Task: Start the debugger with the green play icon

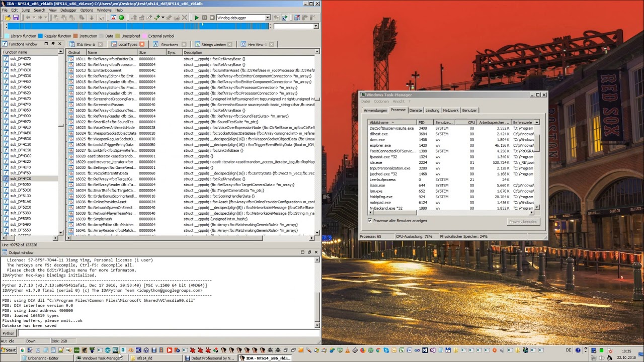Action: pyautogui.click(x=197, y=18)
